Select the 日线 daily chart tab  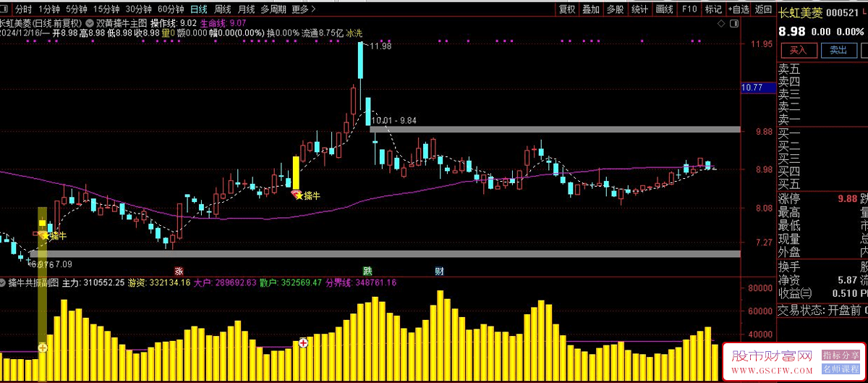coord(198,9)
